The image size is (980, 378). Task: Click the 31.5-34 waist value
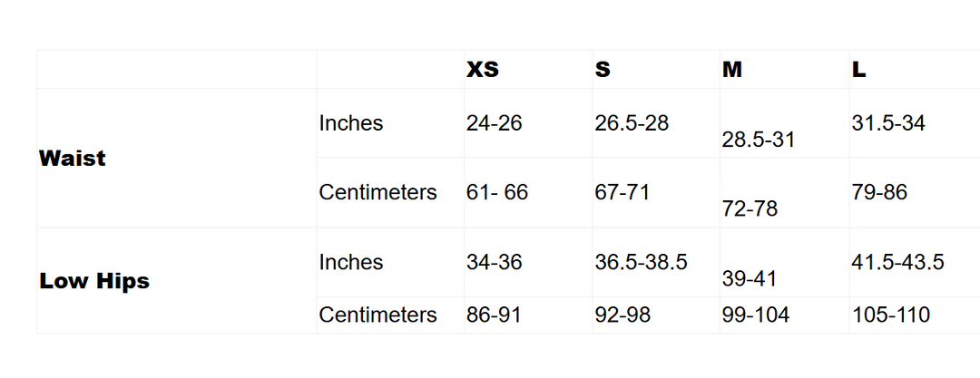click(x=888, y=123)
